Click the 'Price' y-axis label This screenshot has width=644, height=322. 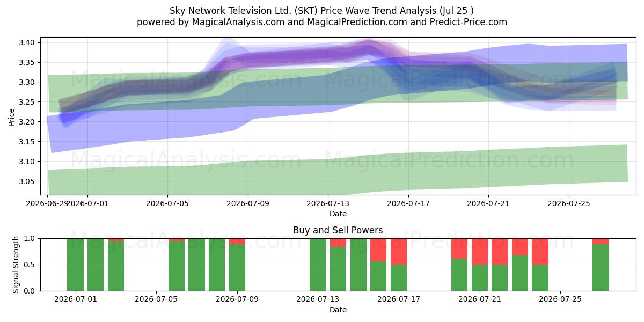12,115
